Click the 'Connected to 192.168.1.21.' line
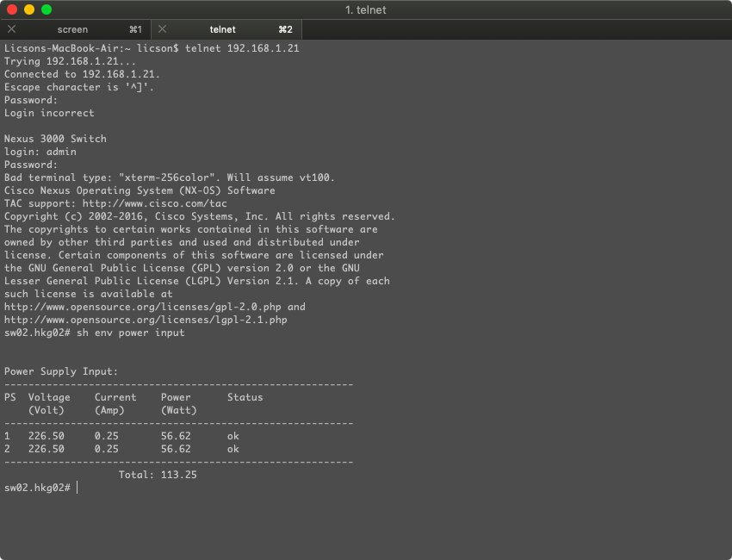Viewport: 732px width, 560px height. click(x=82, y=74)
